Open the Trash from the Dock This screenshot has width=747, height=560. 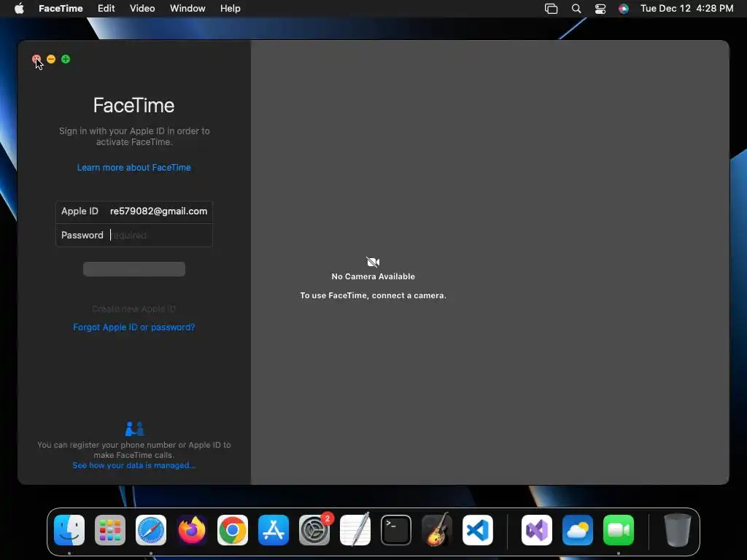click(678, 530)
